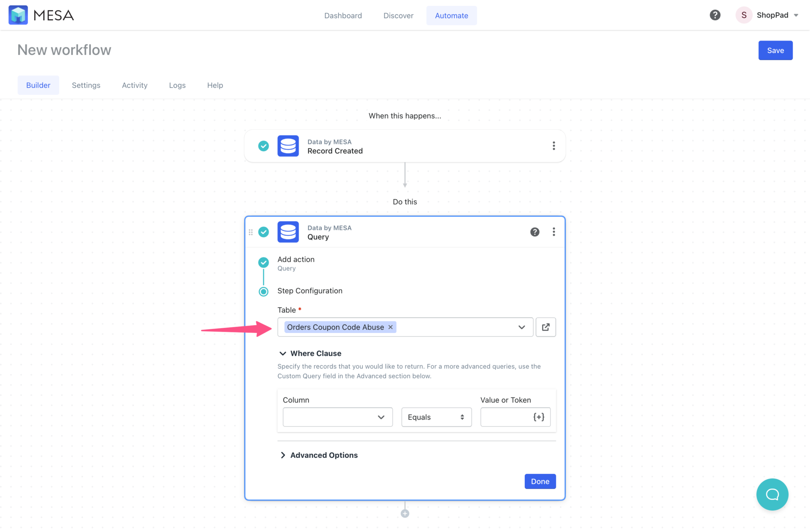Collapse the Where Clause section
The height and width of the screenshot is (532, 810).
click(282, 353)
